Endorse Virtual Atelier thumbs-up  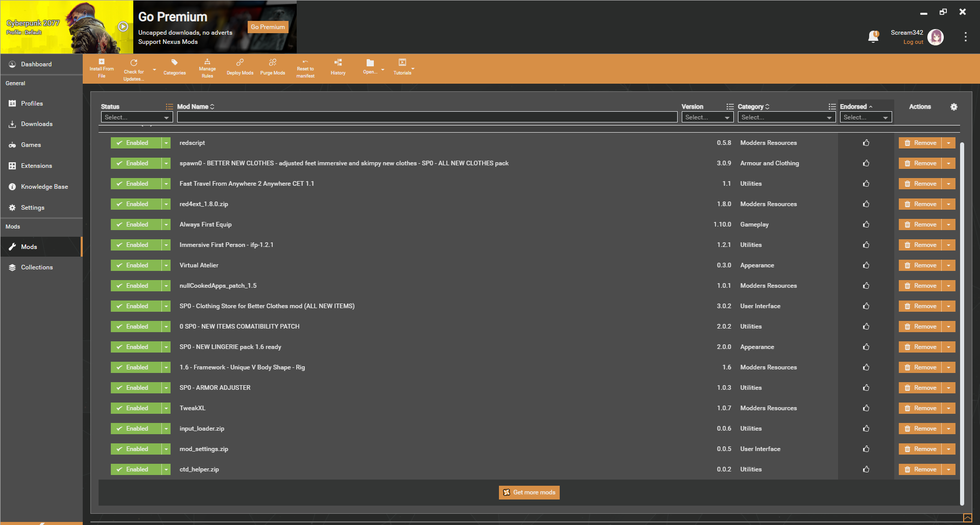[x=866, y=265]
